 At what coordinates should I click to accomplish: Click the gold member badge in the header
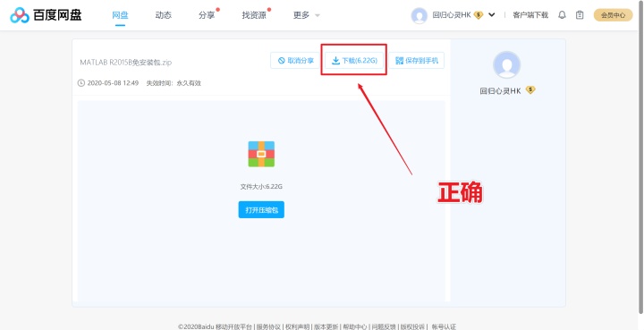click(478, 15)
